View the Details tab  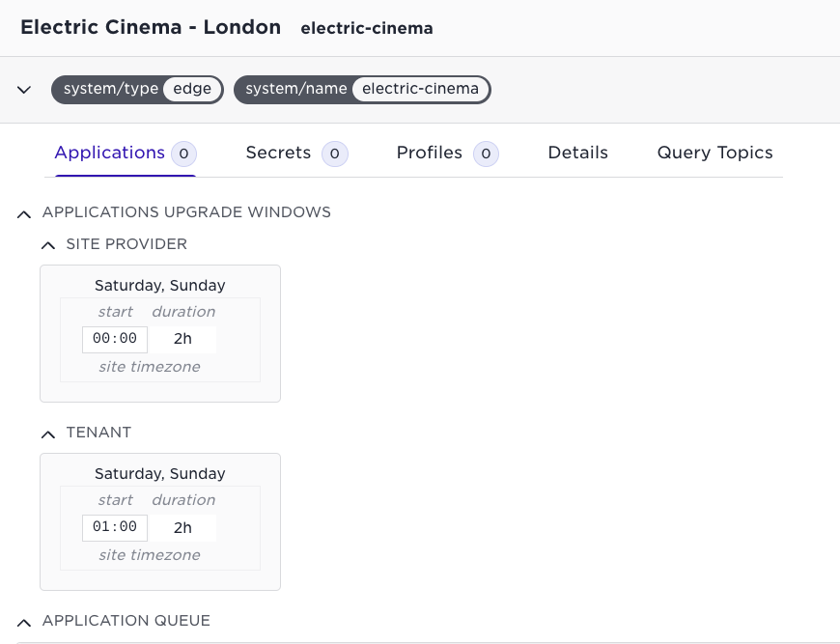(577, 153)
